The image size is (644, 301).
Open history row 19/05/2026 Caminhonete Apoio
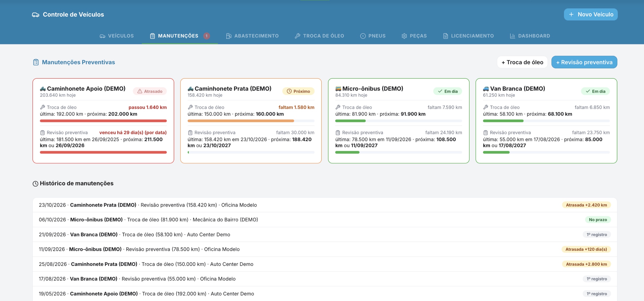click(x=325, y=294)
